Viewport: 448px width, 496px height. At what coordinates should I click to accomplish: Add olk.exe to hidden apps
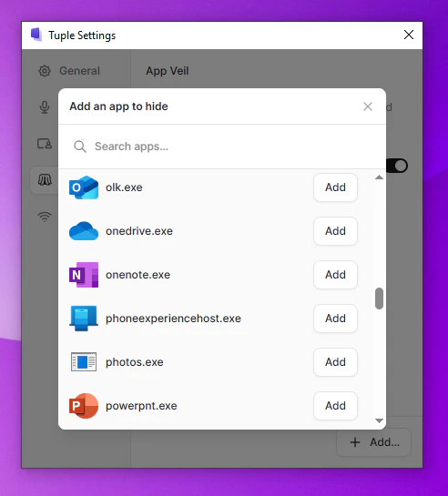pyautogui.click(x=335, y=187)
